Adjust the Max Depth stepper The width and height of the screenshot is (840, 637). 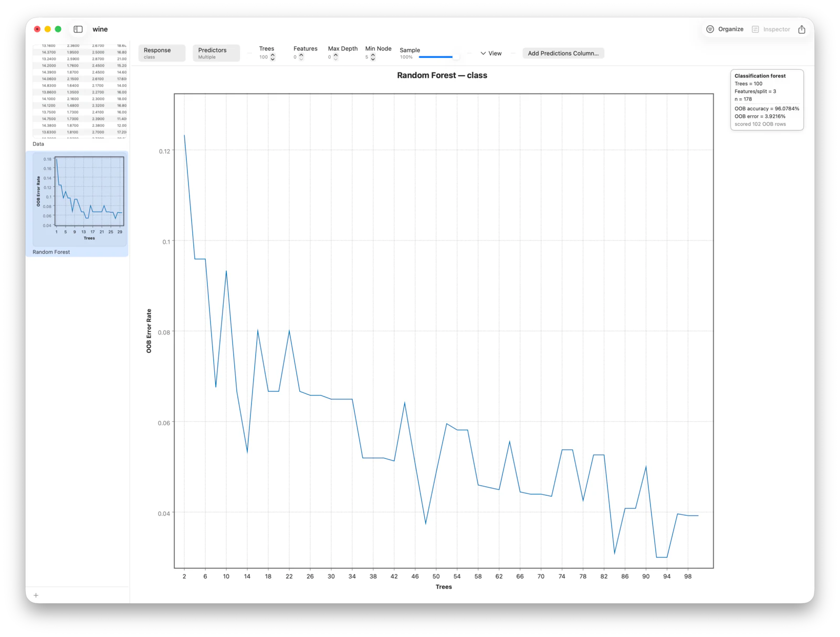click(336, 57)
